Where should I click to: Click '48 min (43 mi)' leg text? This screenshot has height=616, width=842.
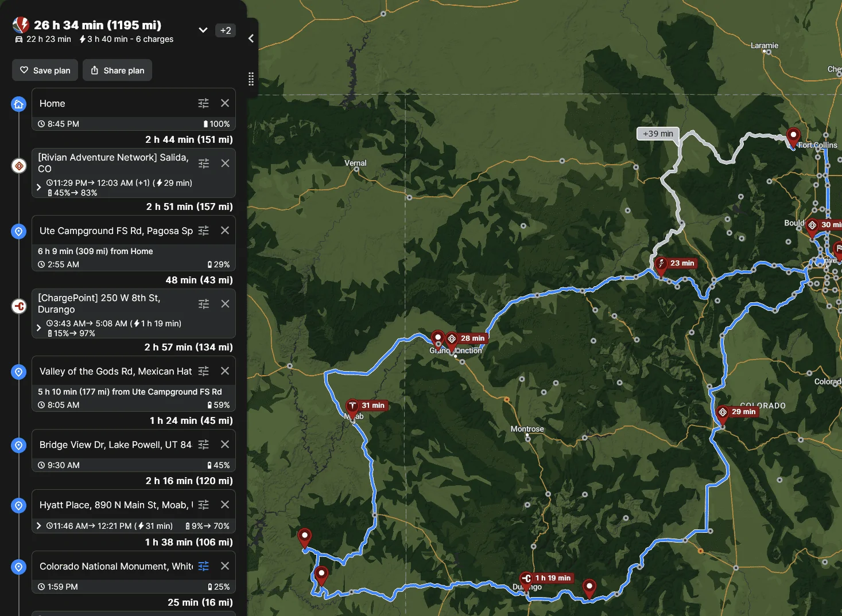(199, 280)
